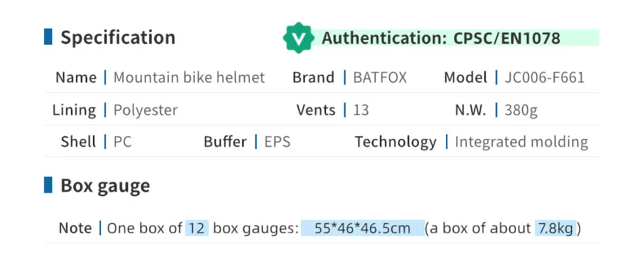Select the JC006-F661 model number
644x267 pixels.
coord(544,78)
